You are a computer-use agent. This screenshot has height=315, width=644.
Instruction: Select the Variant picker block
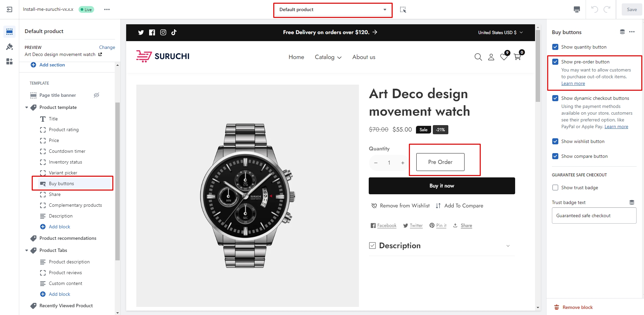(63, 173)
